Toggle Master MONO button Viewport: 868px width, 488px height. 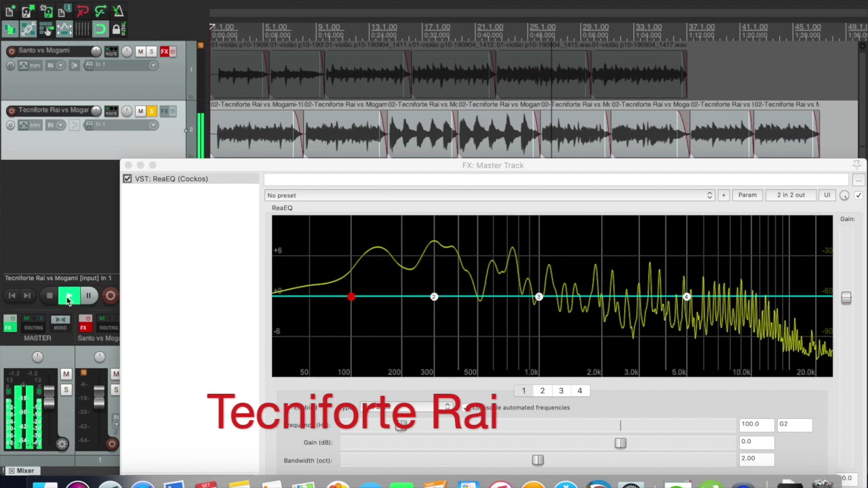[x=60, y=323]
